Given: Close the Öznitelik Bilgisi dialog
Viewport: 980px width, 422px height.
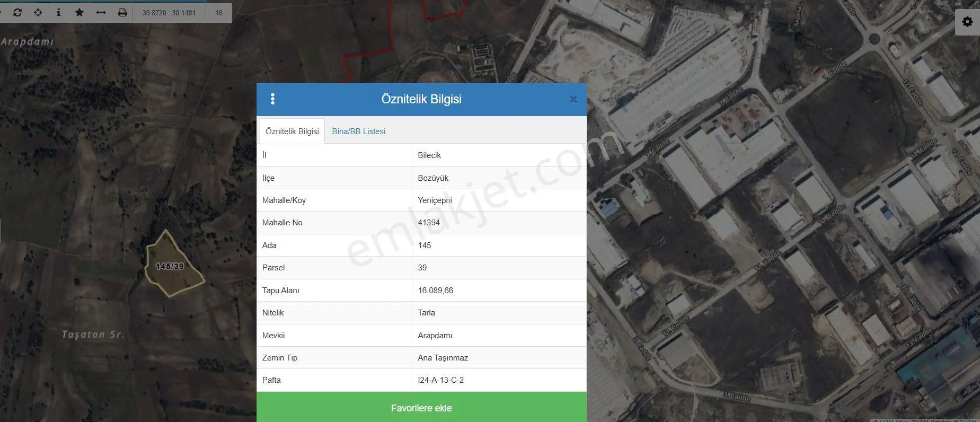Looking at the screenshot, I should pyautogui.click(x=573, y=100).
